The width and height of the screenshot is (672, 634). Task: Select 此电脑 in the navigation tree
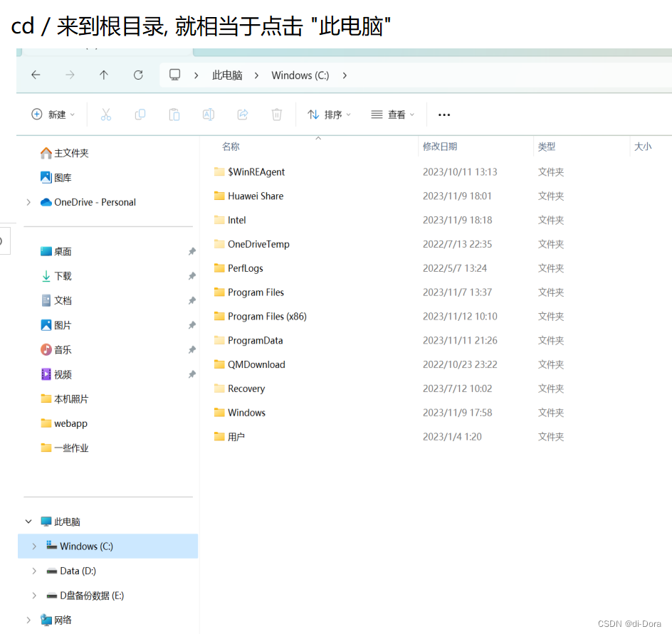pyautogui.click(x=60, y=522)
